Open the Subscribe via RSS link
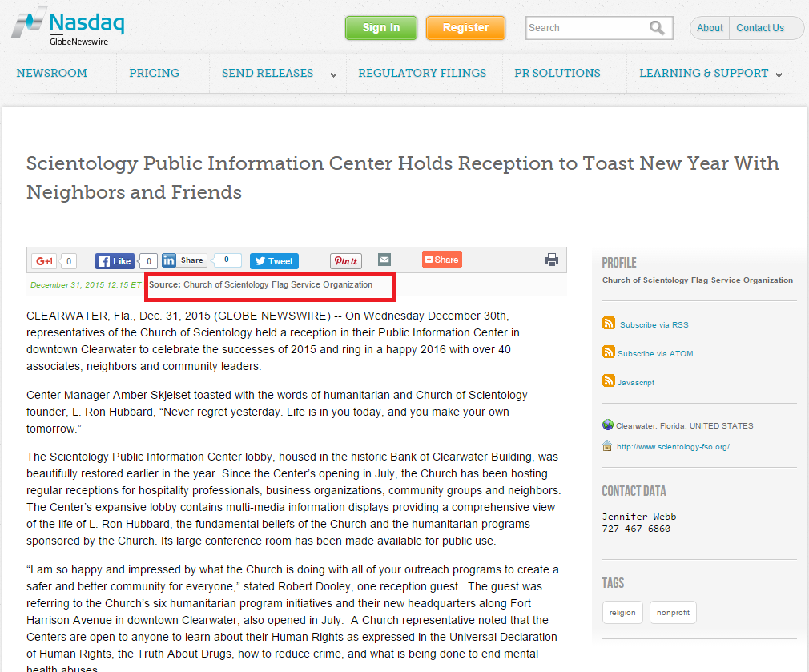 [x=654, y=325]
